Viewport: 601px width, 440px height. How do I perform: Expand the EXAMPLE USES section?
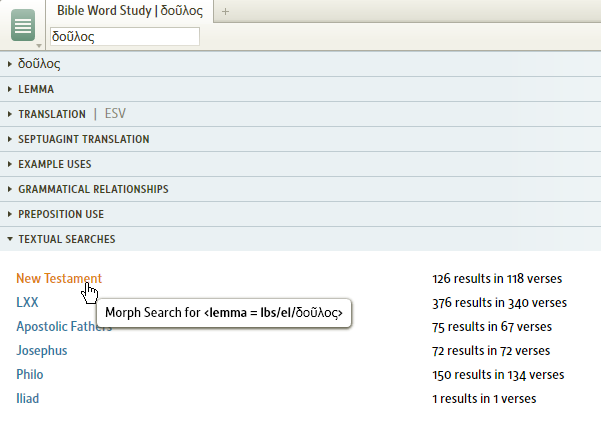(x=300, y=164)
